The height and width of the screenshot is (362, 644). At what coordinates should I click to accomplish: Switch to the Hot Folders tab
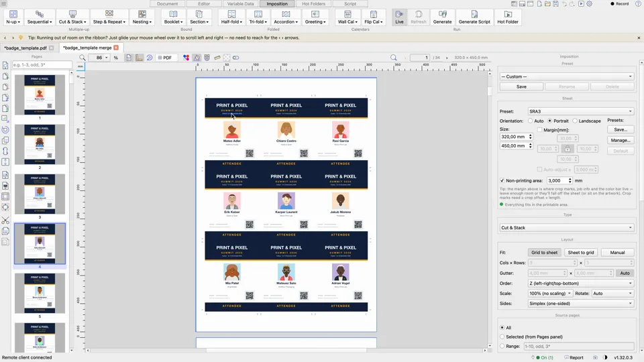[314, 4]
